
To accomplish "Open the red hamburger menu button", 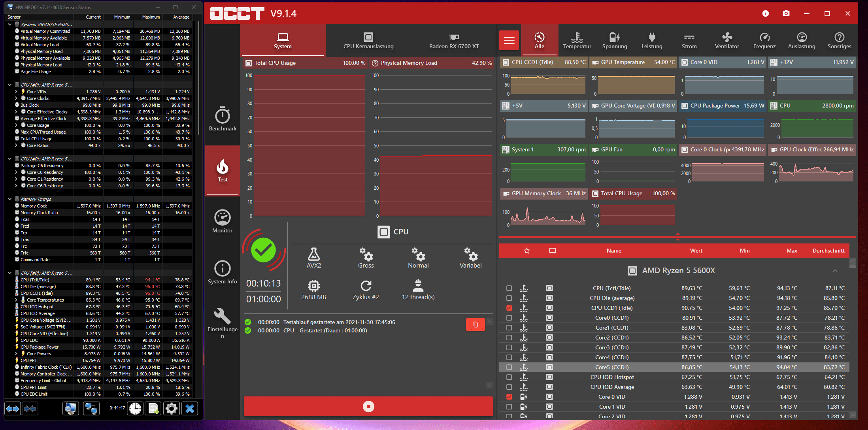I will 509,40.
